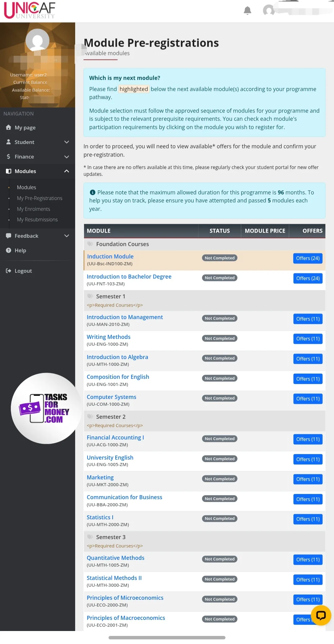Click Not Completed status of Marketing
Viewport: 334px width, 644px height.
220,479
